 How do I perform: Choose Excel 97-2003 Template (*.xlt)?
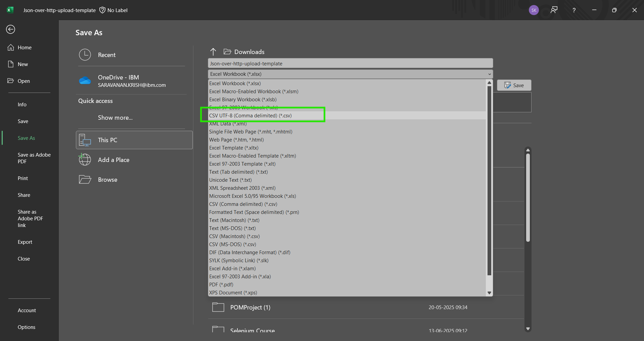[347, 164]
